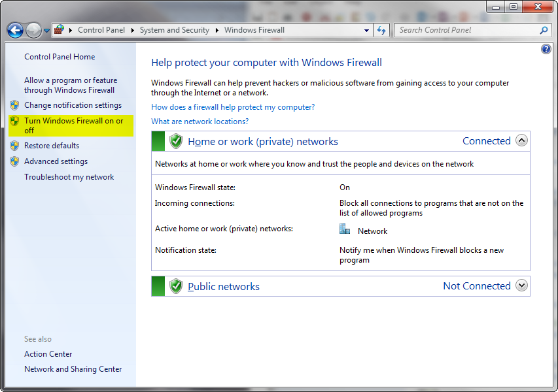Open Action Center link
Viewport: 558px width, 392px height.
48,354
